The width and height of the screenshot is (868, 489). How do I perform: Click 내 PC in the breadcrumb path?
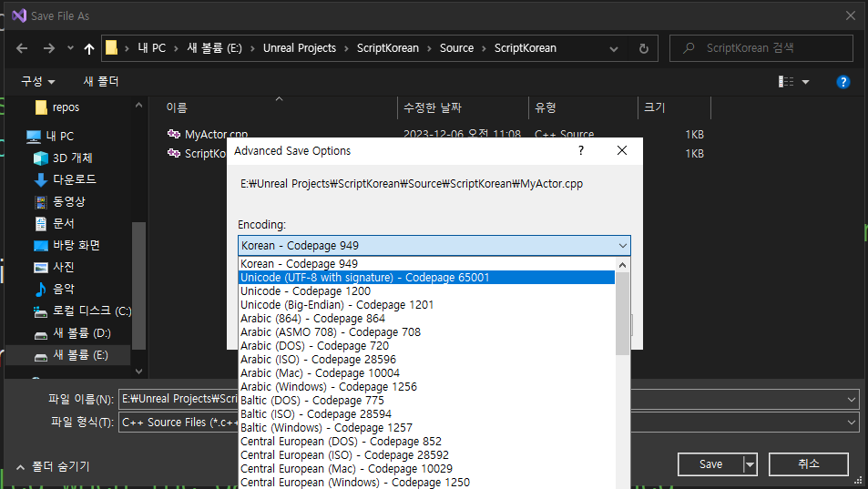tap(152, 48)
